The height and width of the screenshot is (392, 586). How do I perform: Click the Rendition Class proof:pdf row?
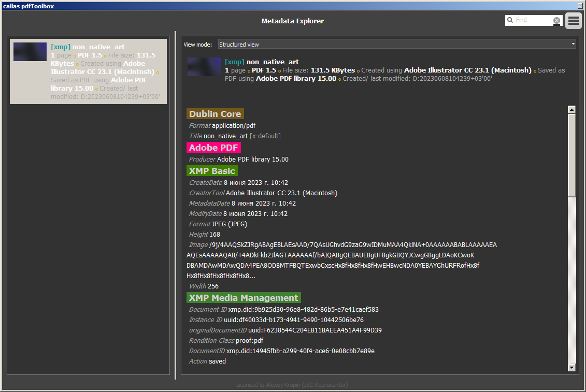226,340
